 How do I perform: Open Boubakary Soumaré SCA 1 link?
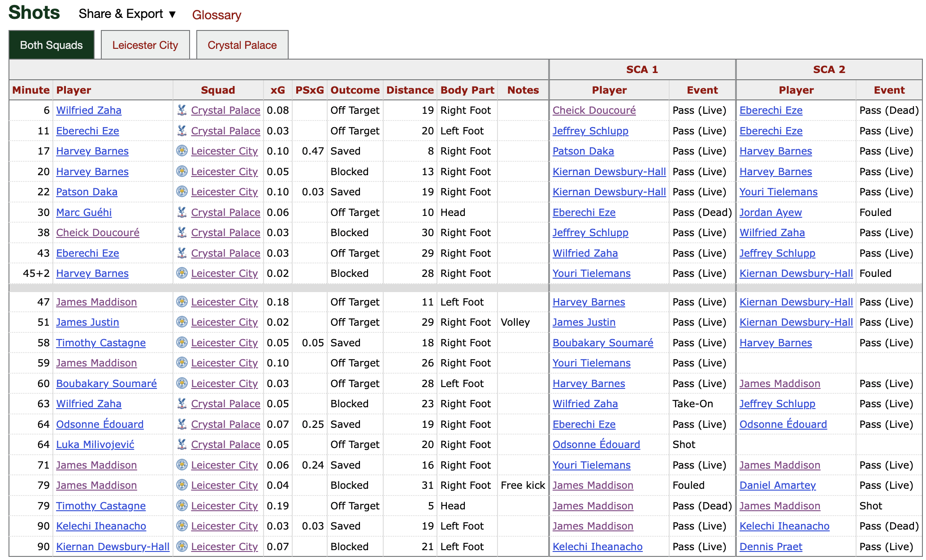603,343
